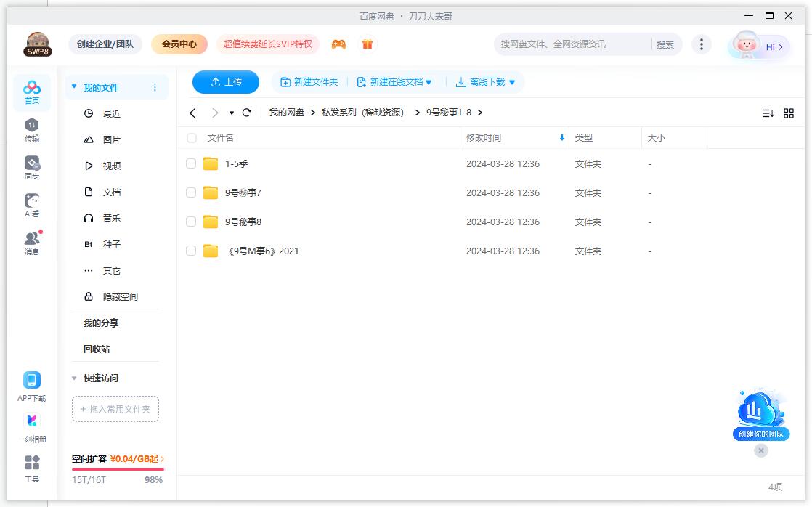The width and height of the screenshot is (812, 507).
Task: Click the blue 上传 upload button
Action: (x=226, y=82)
